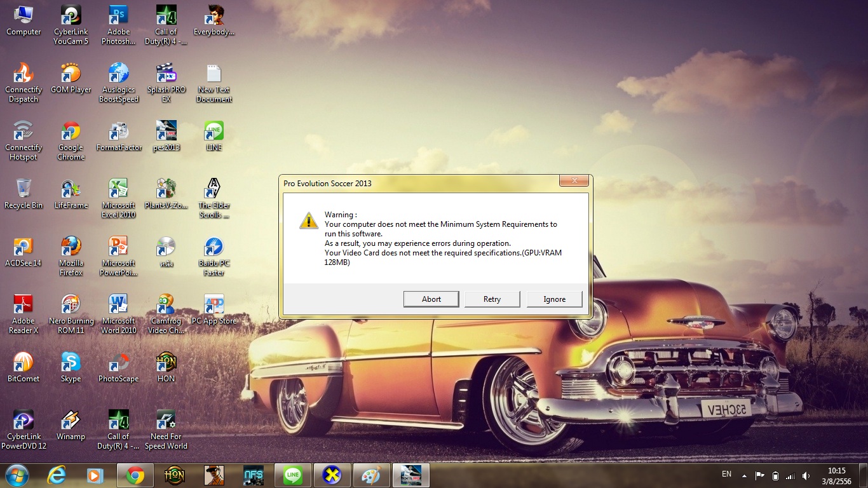The image size is (868, 488).
Task: Click the Microsoft PowerPoint shortcut
Action: [x=119, y=257]
